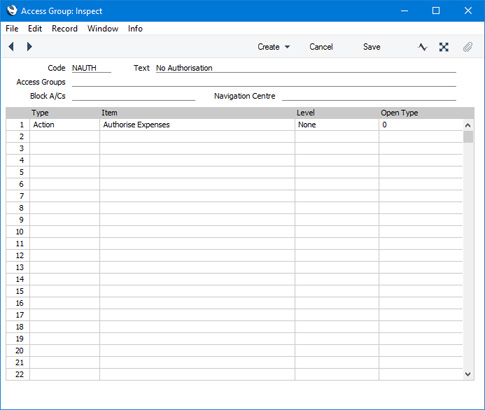This screenshot has width=485, height=410.
Task: Click the Navigation Centre field
Action: [369, 96]
